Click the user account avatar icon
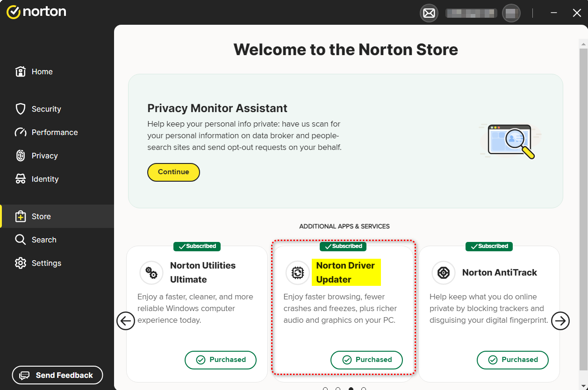This screenshot has height=390, width=588. pos(511,13)
